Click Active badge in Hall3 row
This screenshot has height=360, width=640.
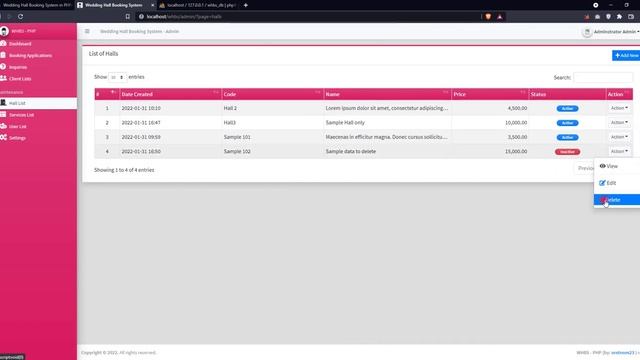567,123
